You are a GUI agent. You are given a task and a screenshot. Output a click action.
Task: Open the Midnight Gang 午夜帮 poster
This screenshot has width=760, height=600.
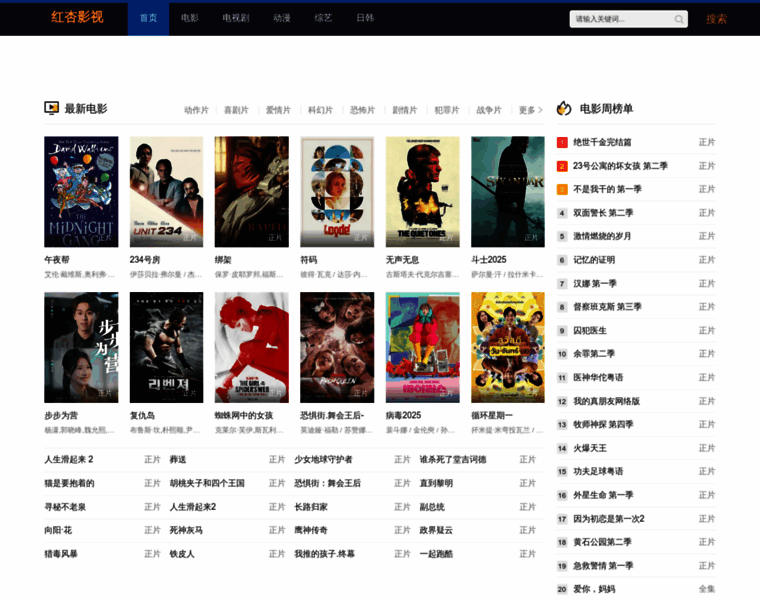click(81, 192)
